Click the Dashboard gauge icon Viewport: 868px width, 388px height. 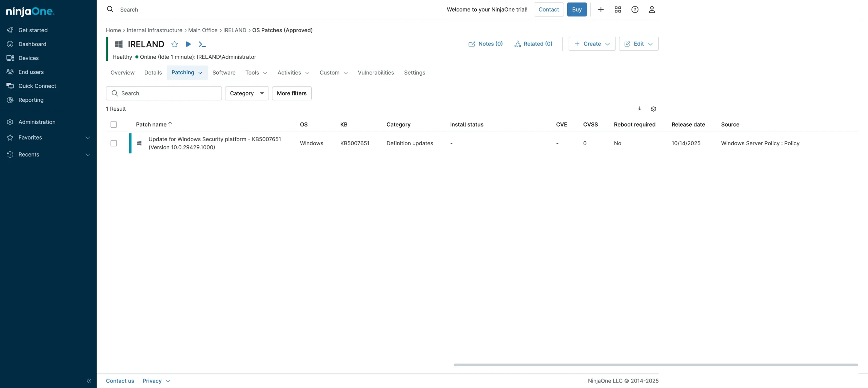(x=10, y=44)
